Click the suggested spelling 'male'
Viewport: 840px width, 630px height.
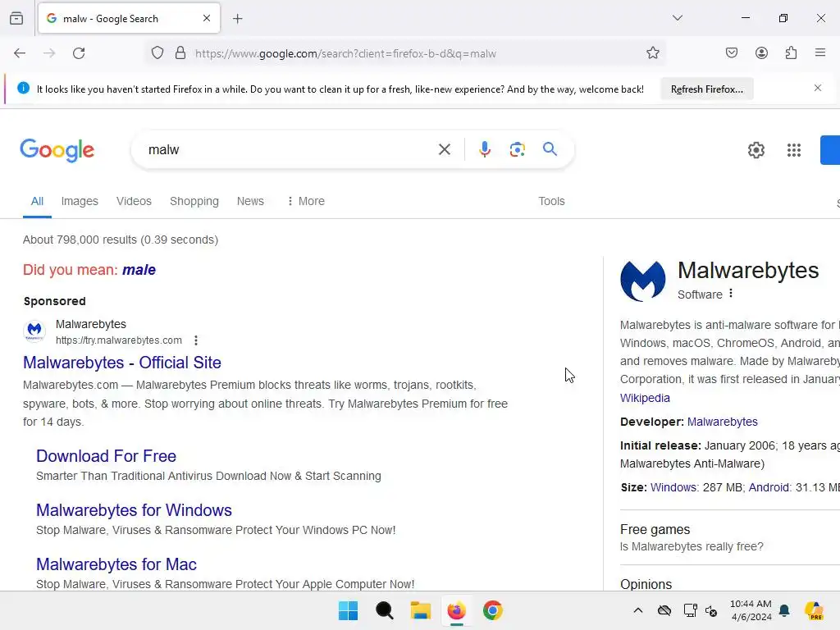[139, 270]
